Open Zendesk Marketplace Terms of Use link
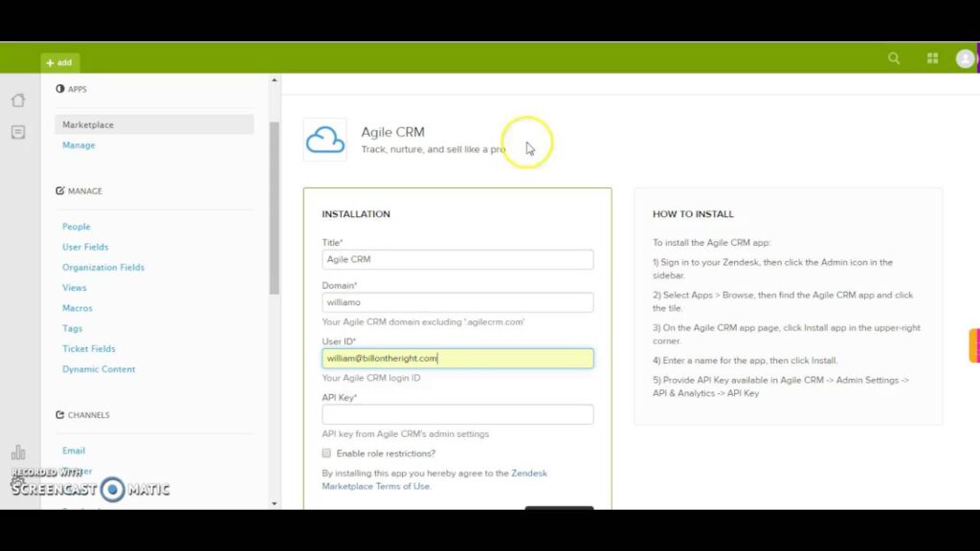The height and width of the screenshot is (551, 980). 434,479
